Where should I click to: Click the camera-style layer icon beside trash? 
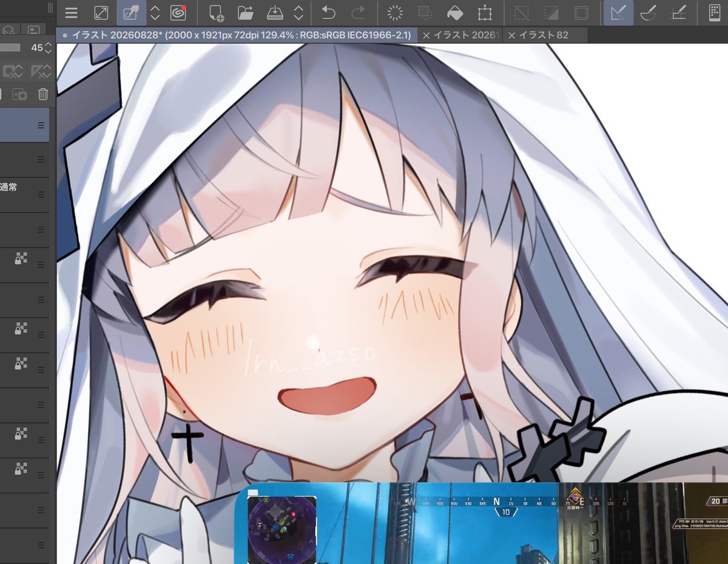19,93
